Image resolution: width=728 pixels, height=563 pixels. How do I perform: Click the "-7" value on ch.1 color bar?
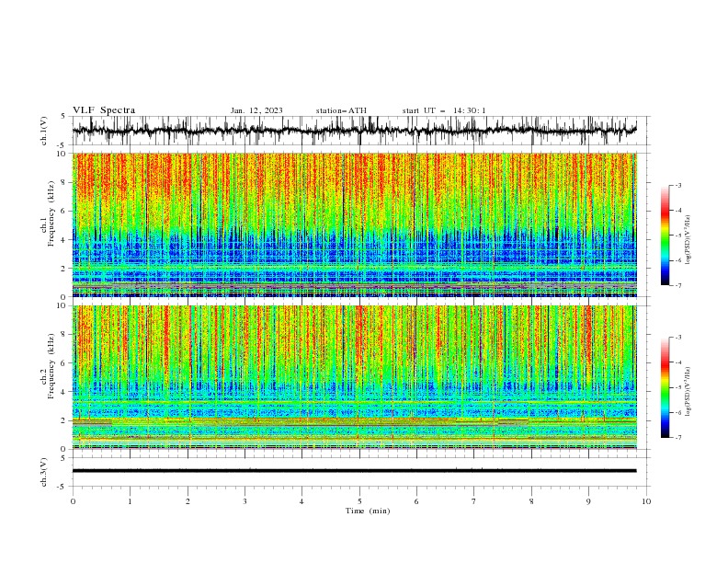(678, 285)
